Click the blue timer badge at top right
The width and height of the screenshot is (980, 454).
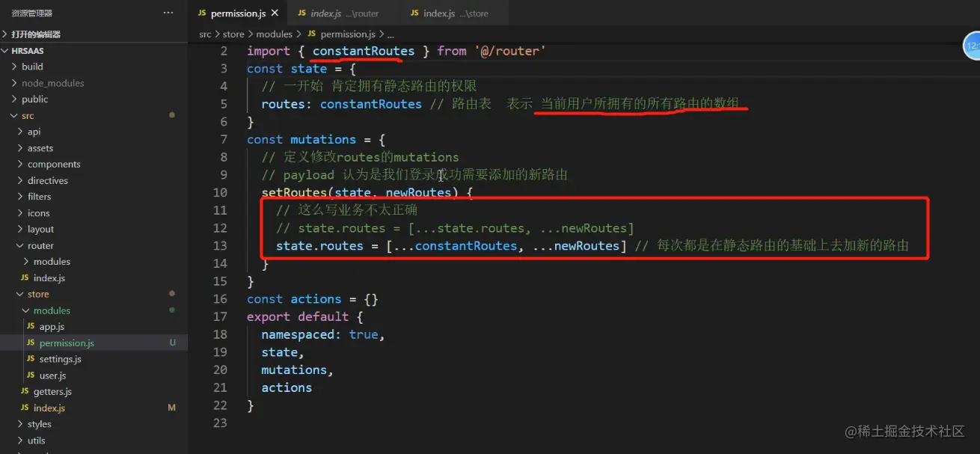pyautogui.click(x=972, y=46)
